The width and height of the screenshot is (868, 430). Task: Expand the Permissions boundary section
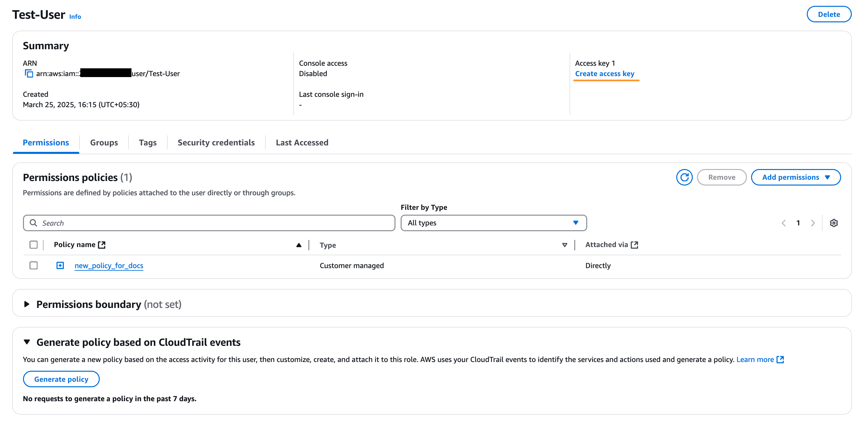point(27,304)
